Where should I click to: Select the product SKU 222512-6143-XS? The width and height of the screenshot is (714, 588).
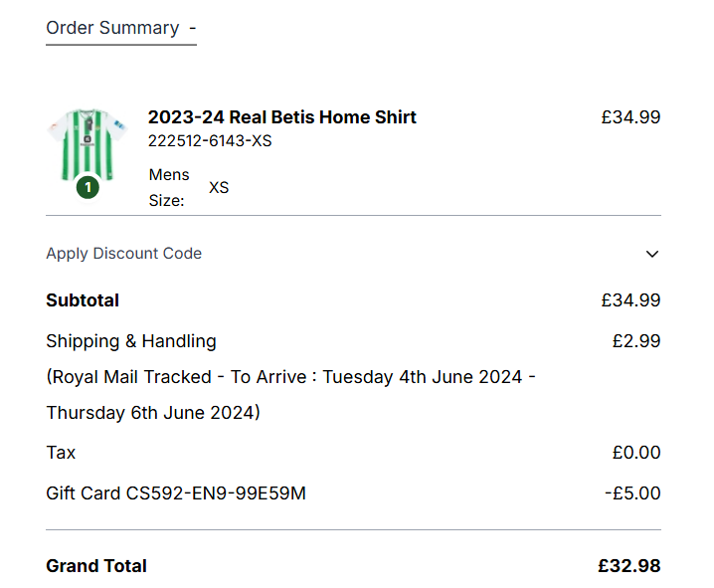click(x=210, y=141)
